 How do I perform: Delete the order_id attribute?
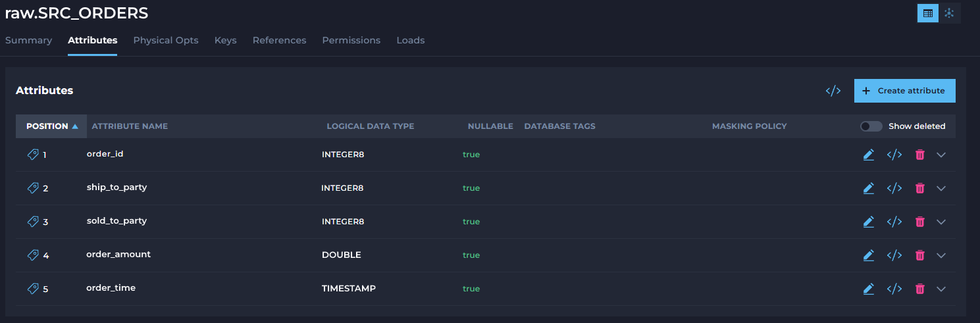pos(920,155)
